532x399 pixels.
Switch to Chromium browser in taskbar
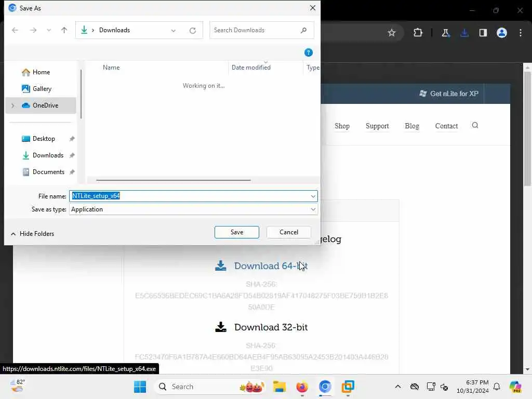click(325, 387)
